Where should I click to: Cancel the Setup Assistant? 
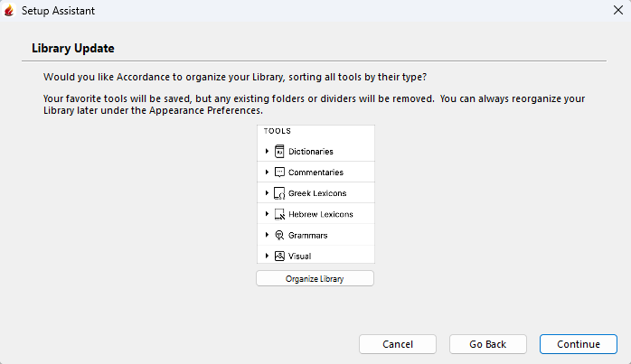click(x=398, y=344)
